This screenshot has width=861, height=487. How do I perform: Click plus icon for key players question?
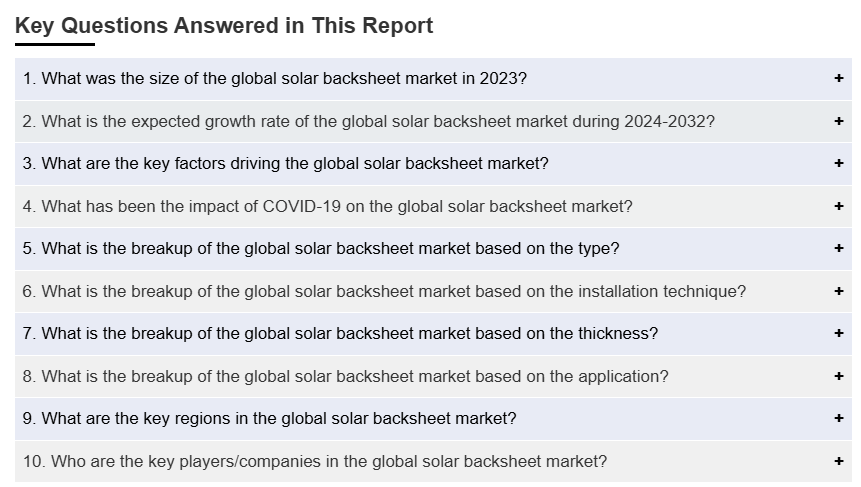[x=838, y=462]
